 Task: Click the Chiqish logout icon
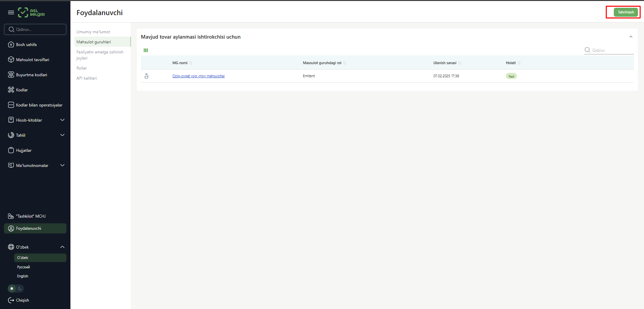pos(11,300)
